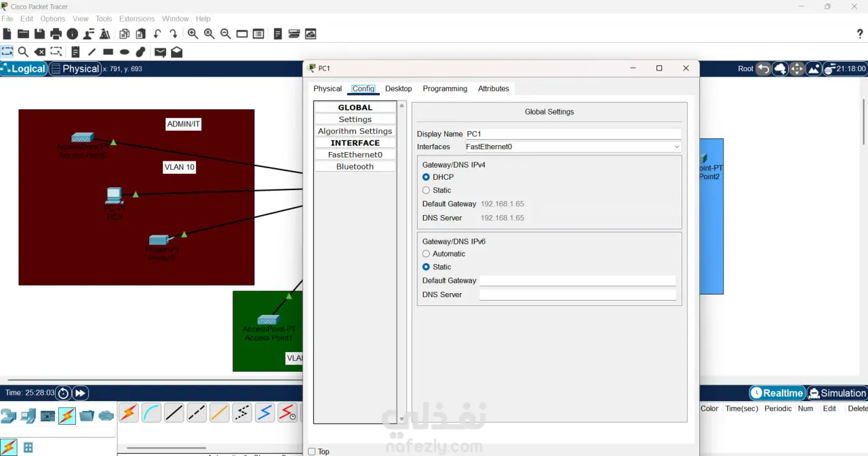The height and width of the screenshot is (456, 868).
Task: Open the PC1 Programming tab
Action: pos(445,89)
